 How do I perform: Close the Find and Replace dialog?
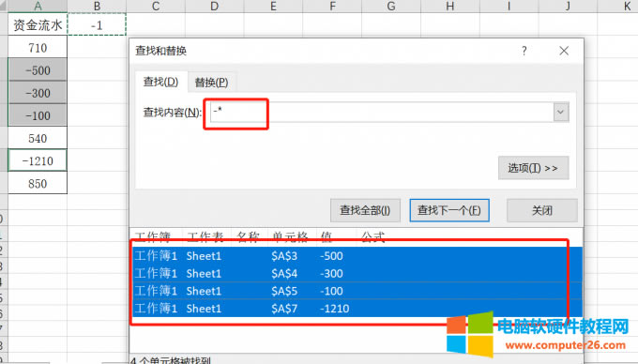tap(564, 51)
